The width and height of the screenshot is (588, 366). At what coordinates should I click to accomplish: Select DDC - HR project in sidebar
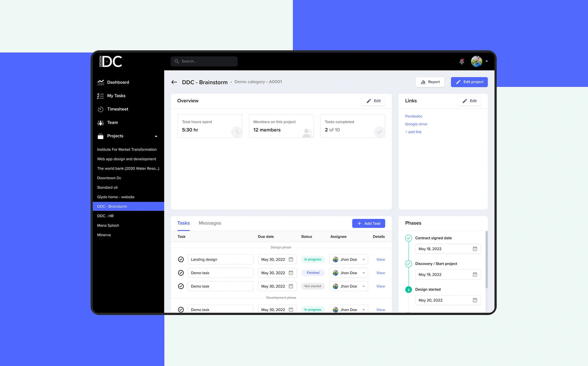click(105, 216)
